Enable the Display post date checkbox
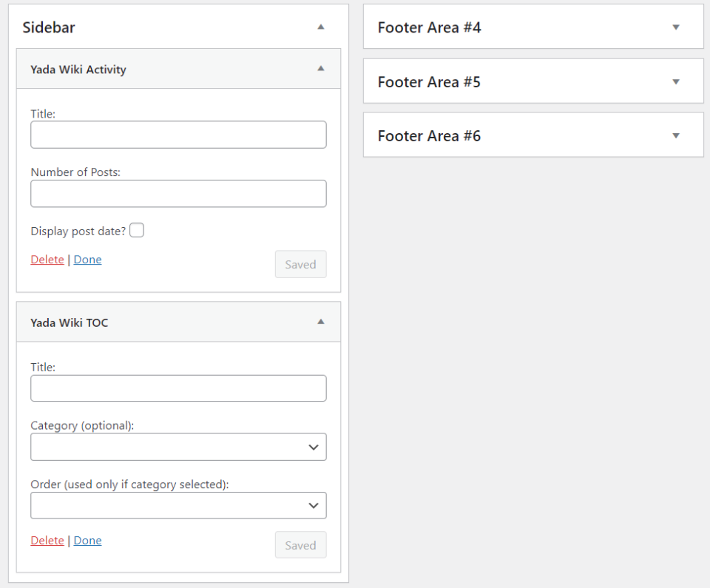This screenshot has width=710, height=588. click(x=137, y=231)
